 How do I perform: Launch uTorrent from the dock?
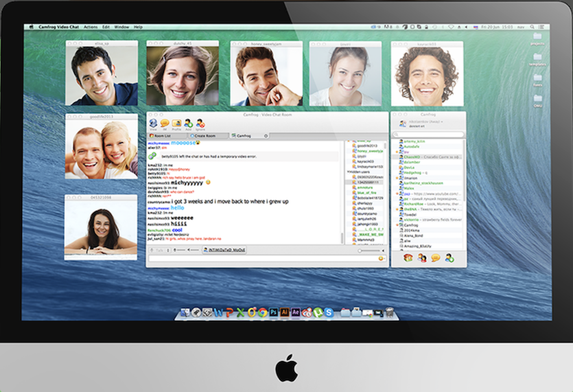(x=318, y=312)
